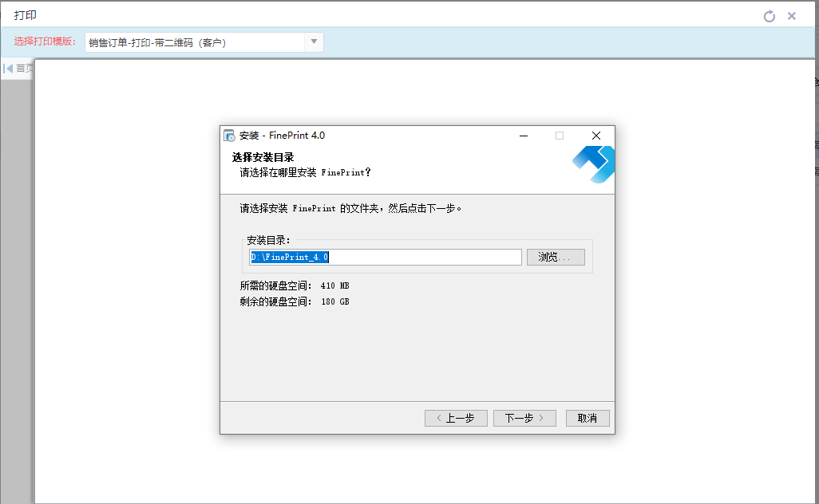Open the 销售订单-打印-带二维码 template combo box
Screen dimensions: 819x504
[195, 42]
